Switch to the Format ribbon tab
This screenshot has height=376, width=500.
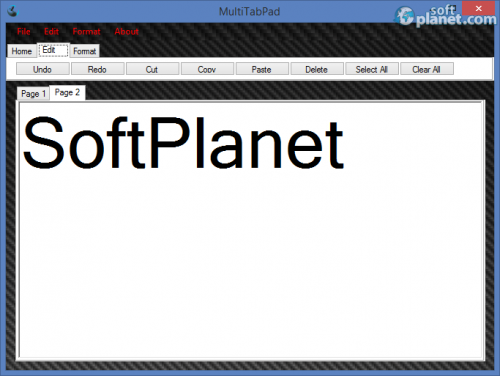point(85,51)
